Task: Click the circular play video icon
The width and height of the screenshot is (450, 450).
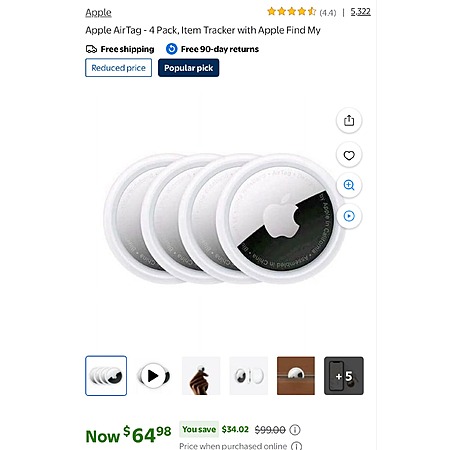Action: (x=349, y=216)
